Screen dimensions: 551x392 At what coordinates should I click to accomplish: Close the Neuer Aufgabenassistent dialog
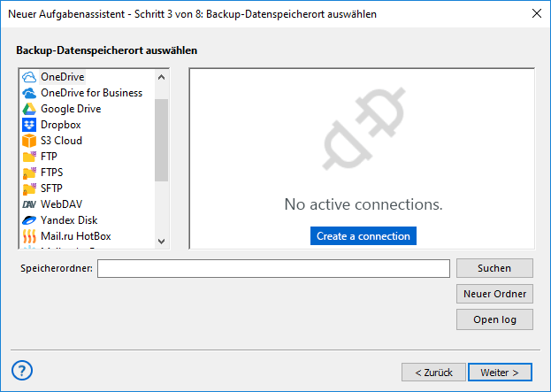(537, 13)
